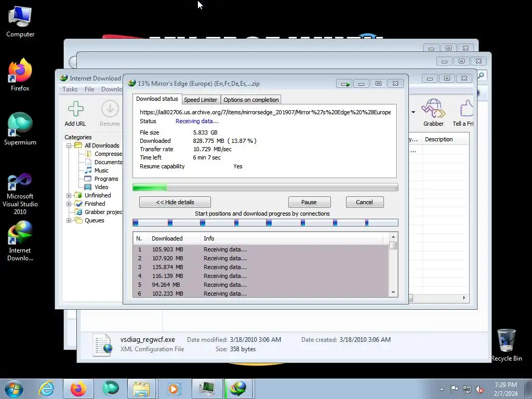Viewport: 532px width, 399px height.
Task: Click the green arrow button in download title bar
Action: point(344,84)
